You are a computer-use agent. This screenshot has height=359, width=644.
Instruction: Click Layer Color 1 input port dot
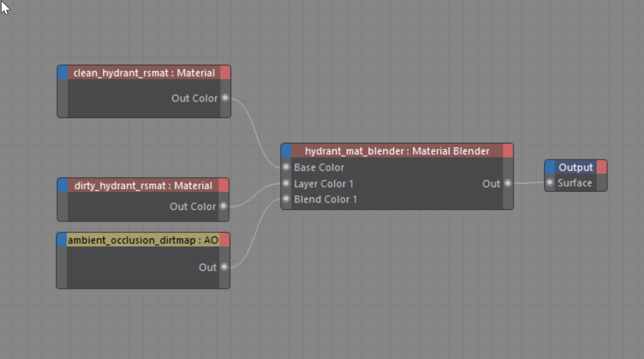[x=286, y=183]
